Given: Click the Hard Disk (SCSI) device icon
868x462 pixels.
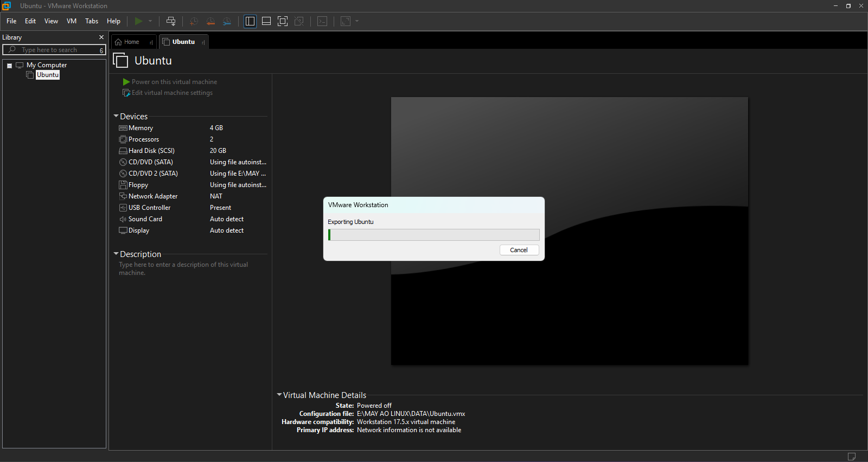Looking at the screenshot, I should (123, 151).
